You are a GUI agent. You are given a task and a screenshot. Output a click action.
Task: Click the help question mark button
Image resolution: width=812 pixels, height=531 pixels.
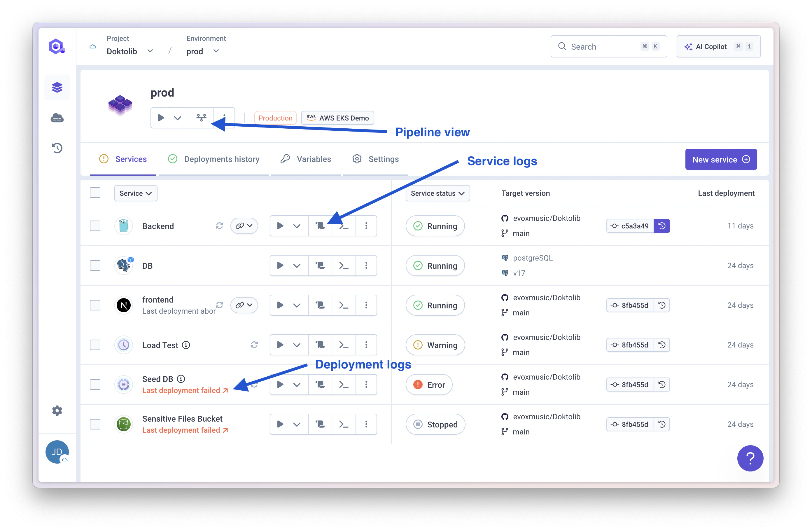point(750,458)
